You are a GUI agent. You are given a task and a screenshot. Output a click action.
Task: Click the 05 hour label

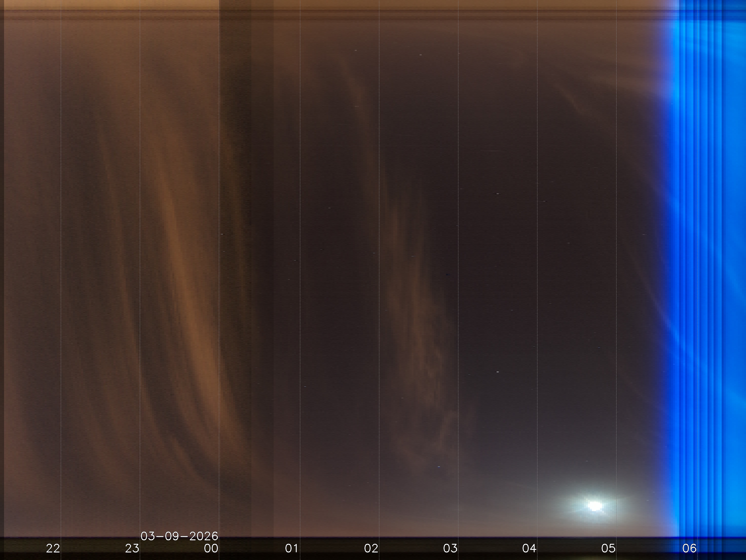tap(608, 548)
